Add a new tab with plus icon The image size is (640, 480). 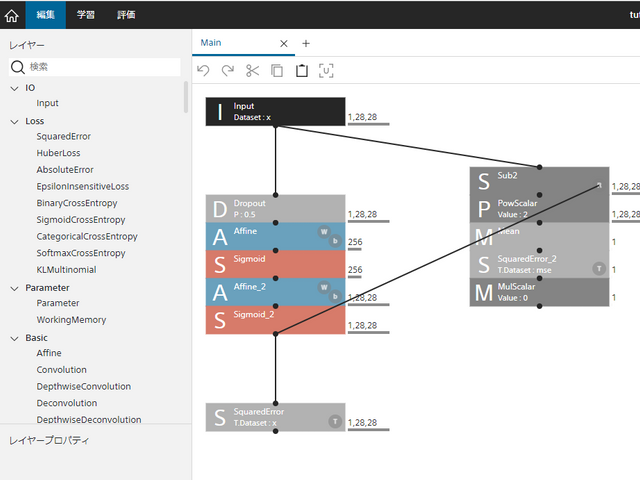(x=306, y=43)
